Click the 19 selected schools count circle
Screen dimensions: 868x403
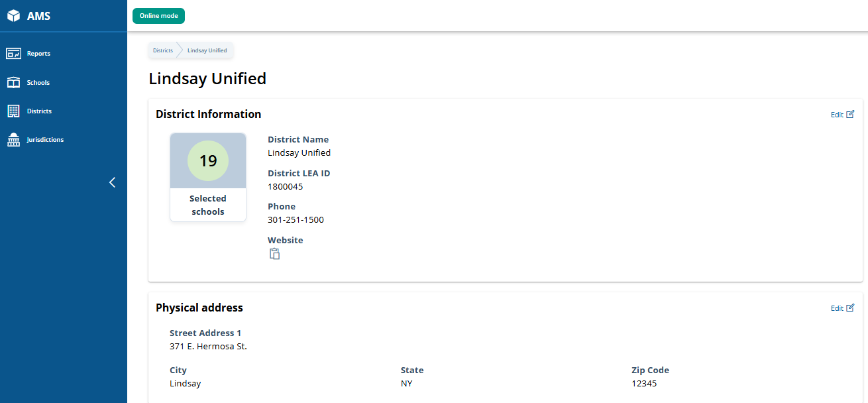coord(208,160)
